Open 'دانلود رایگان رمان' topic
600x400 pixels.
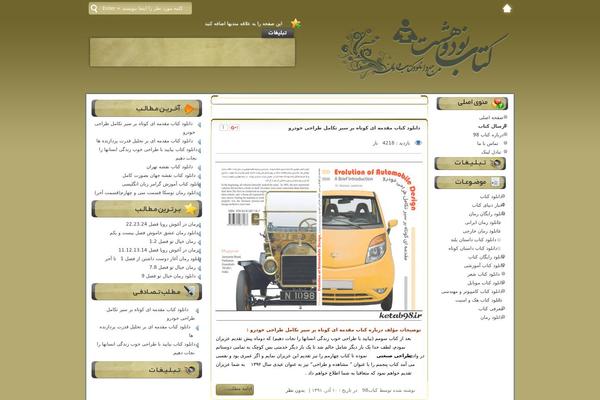pos(485,214)
